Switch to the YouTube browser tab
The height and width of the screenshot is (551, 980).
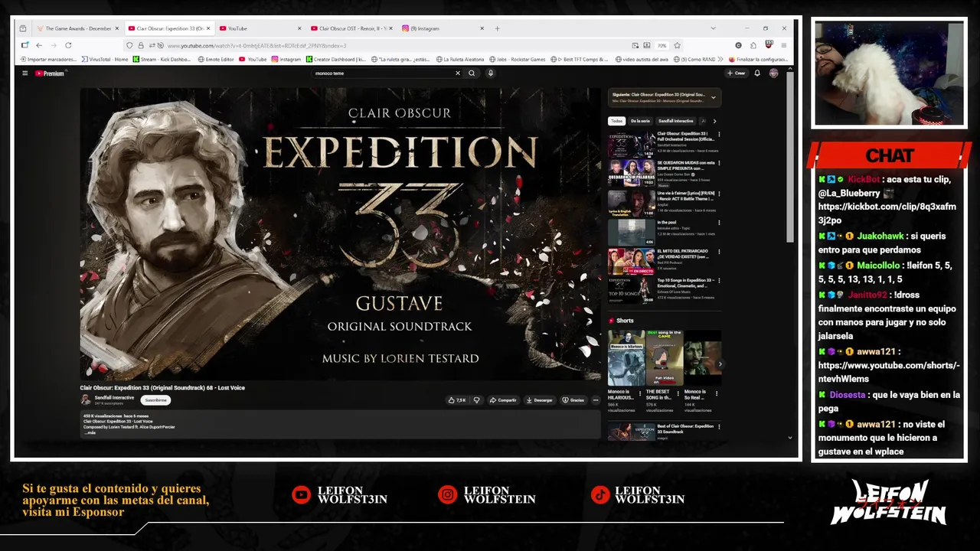click(x=260, y=28)
